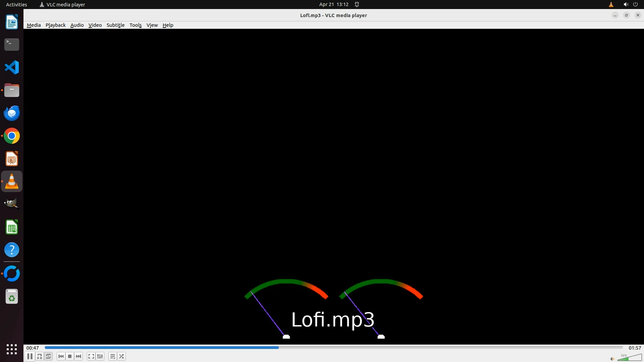Open the Playback menu
Viewport: 644px width, 362px height.
pos(55,25)
